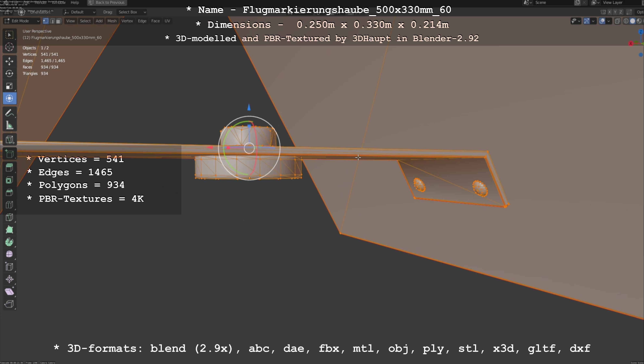Click the new scene icon
This screenshot has height=364, width=644.
578,2
